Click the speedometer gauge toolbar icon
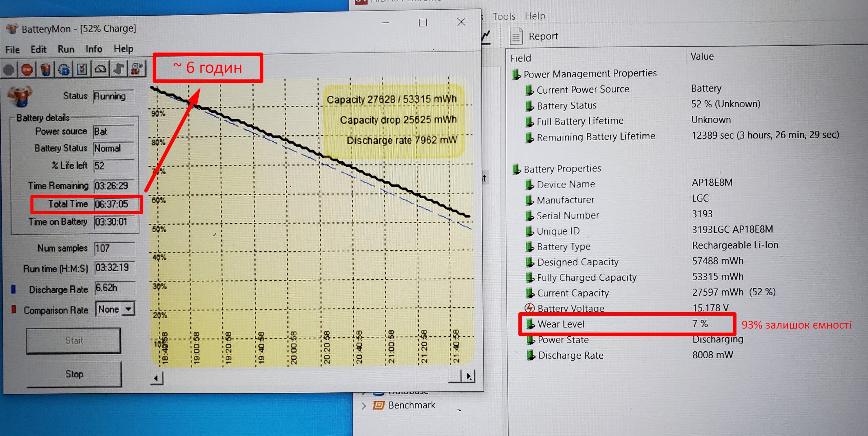868x436 pixels. coord(100,69)
